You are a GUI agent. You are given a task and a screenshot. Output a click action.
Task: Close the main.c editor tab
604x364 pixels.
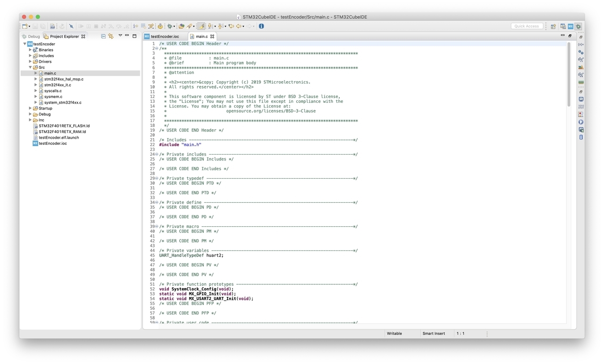(212, 36)
